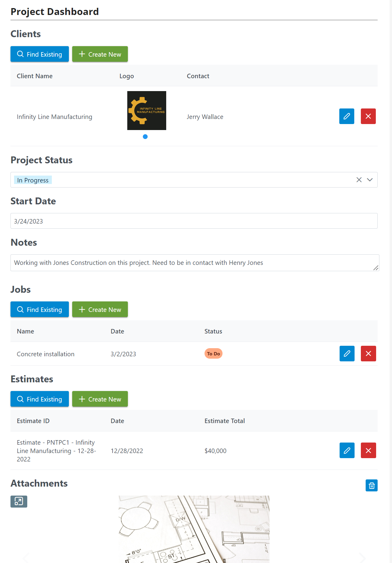The image size is (392, 563).
Task: Select the Infinity Line Manufacturing logo image
Action: click(x=147, y=111)
